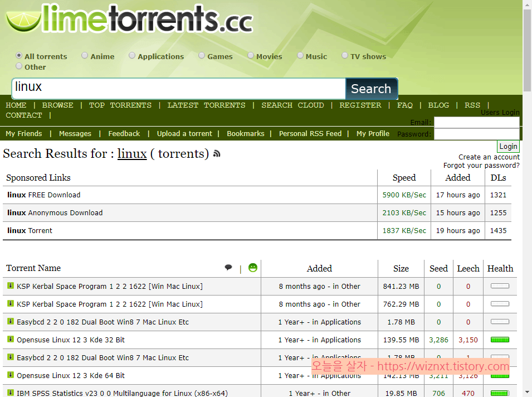Viewport: 532px width, 397px height.
Task: Select the Anime category radio button
Action: pyautogui.click(x=85, y=55)
